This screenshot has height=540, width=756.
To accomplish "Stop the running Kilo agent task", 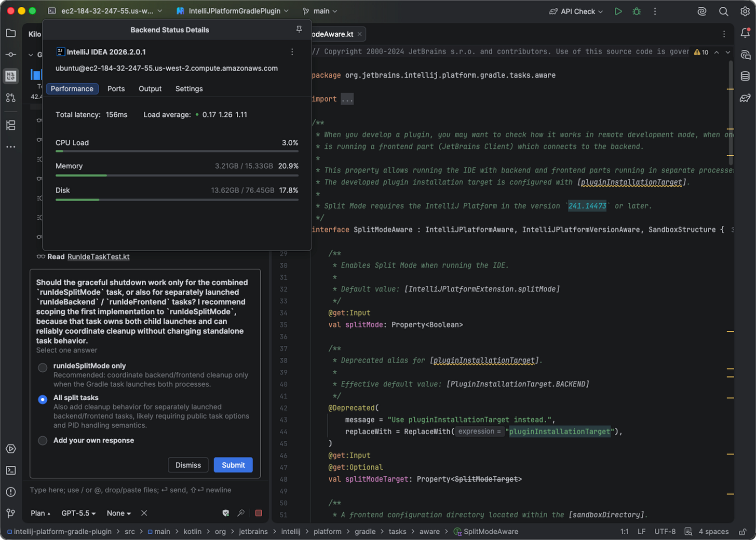I will click(259, 513).
